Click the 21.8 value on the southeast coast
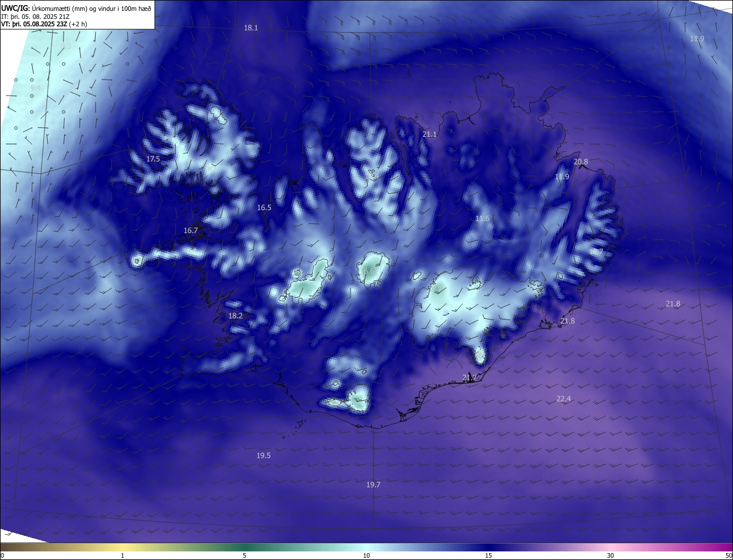The width and height of the screenshot is (733, 560). tap(568, 321)
